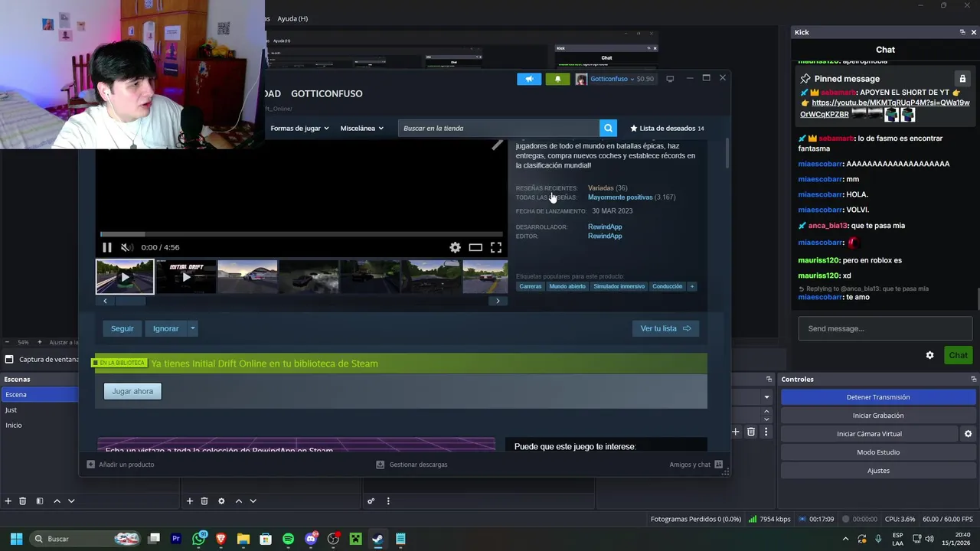The height and width of the screenshot is (551, 980).
Task: Toggle theater mode on the video player
Action: click(x=475, y=247)
